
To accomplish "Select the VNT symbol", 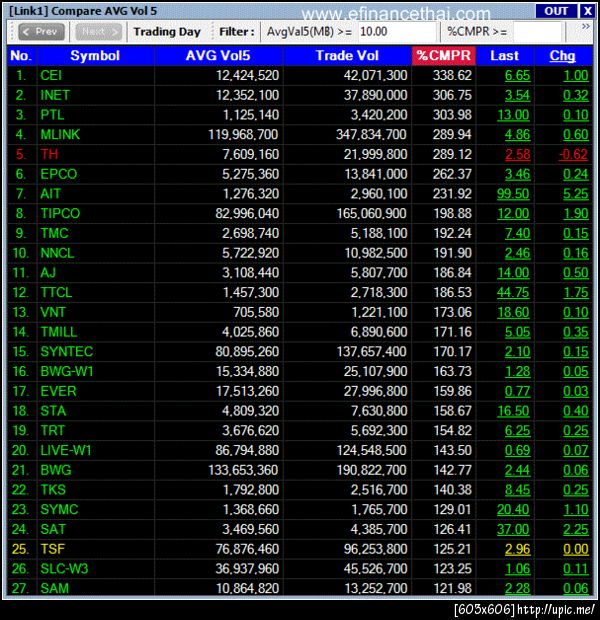I will [x=53, y=312].
